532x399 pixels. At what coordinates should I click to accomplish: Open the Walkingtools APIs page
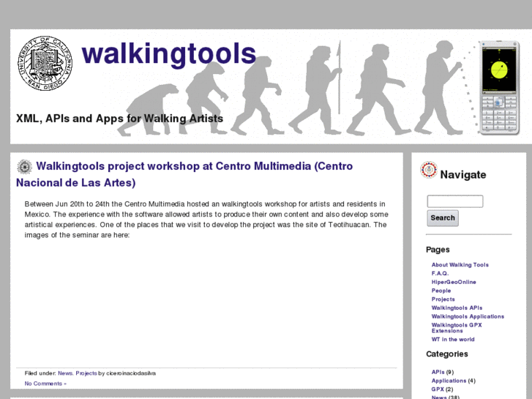click(457, 308)
